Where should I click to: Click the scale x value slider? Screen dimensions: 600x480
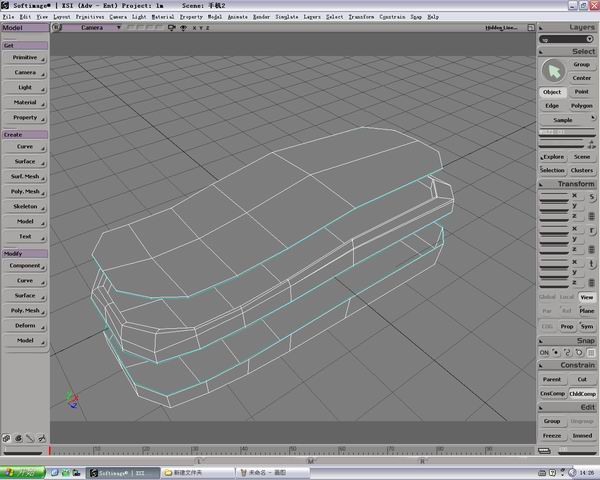coord(554,196)
